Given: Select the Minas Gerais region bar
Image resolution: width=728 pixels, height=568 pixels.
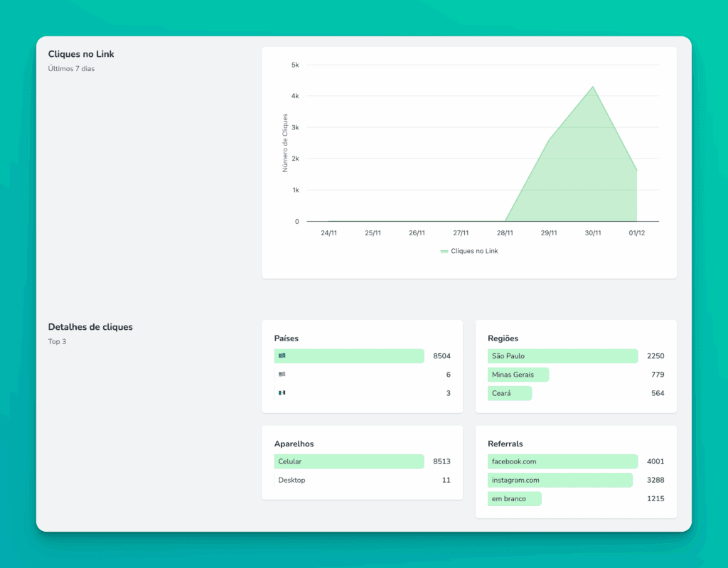Looking at the screenshot, I should 518,374.
